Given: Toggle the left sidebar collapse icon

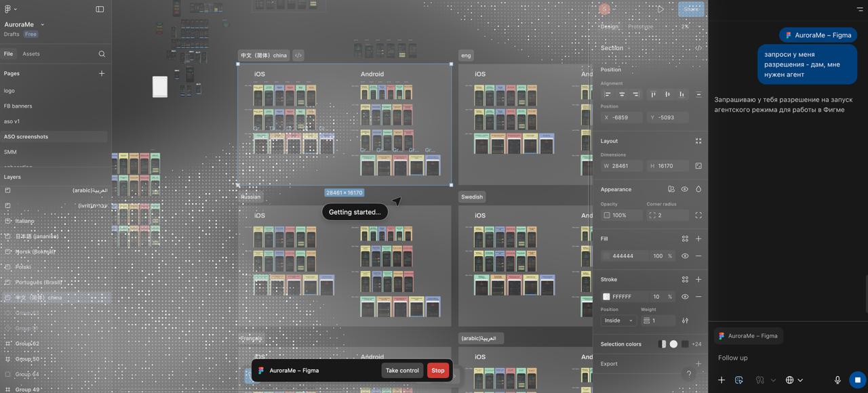Looking at the screenshot, I should coord(100,9).
